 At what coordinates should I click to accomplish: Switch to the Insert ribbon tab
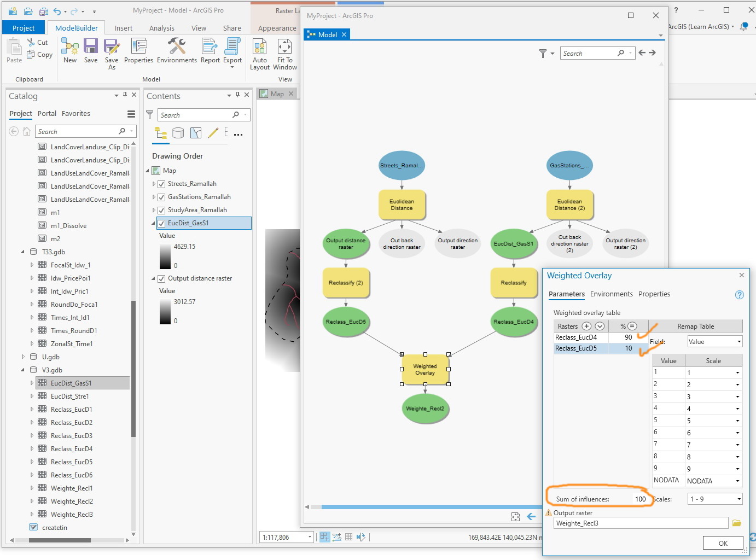[x=124, y=28]
